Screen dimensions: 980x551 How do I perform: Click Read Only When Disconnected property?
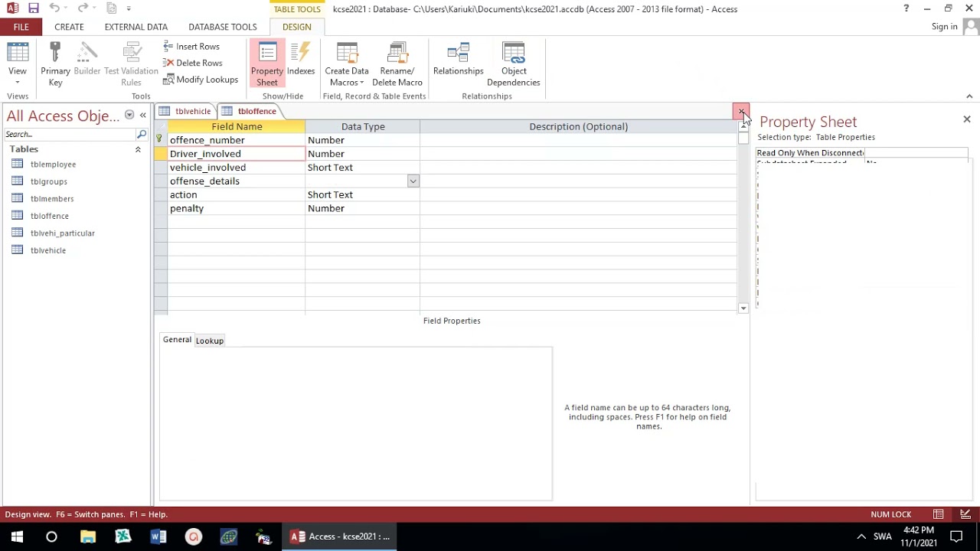[810, 153]
